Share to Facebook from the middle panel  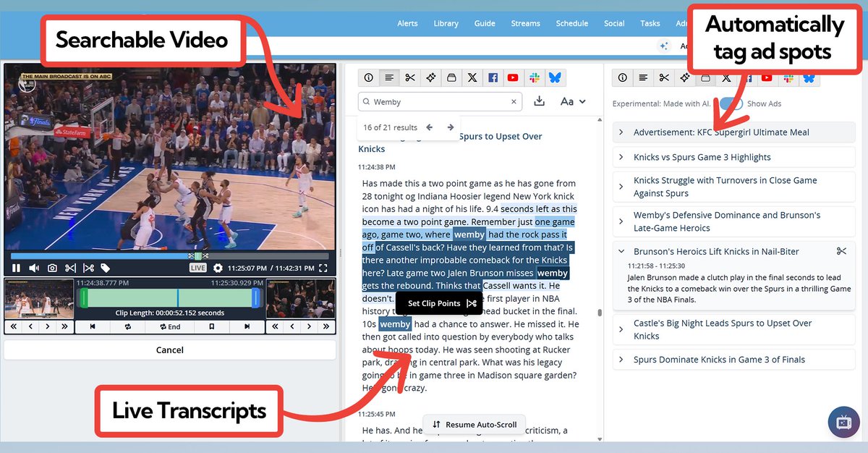click(493, 77)
